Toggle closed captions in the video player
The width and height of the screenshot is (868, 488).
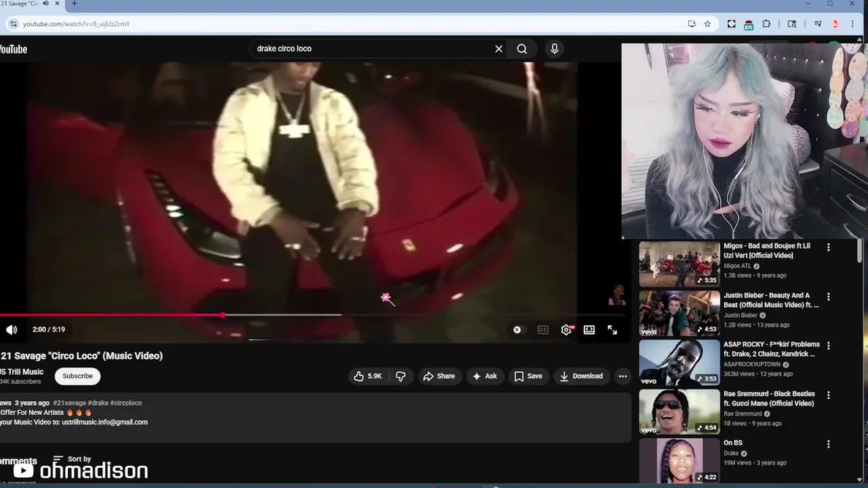(x=542, y=329)
